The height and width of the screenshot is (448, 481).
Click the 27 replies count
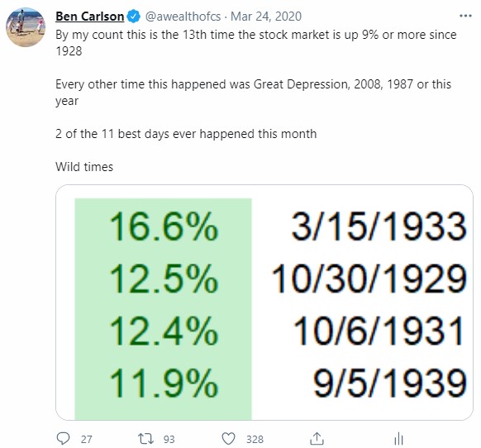click(86, 440)
